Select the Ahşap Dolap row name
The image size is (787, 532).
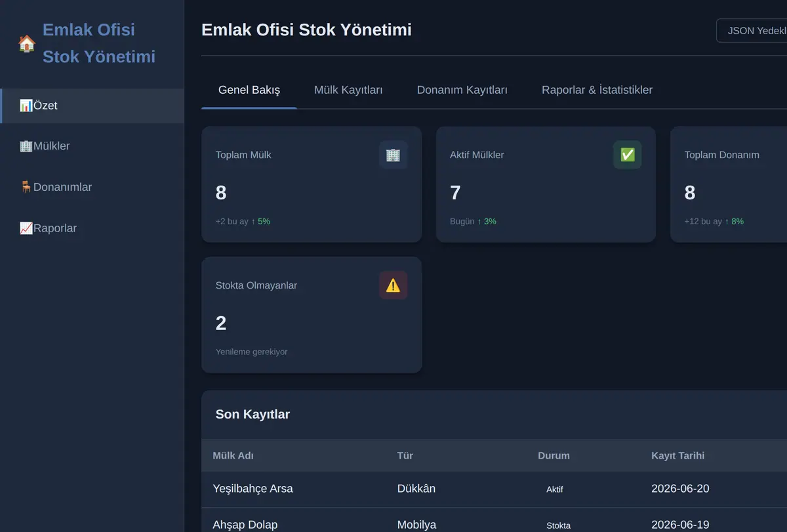pos(245,525)
